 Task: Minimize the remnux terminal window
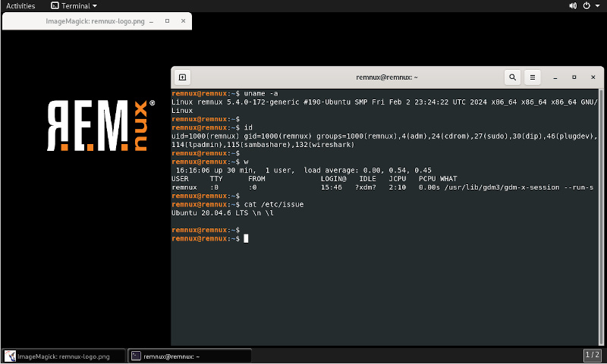click(x=556, y=77)
